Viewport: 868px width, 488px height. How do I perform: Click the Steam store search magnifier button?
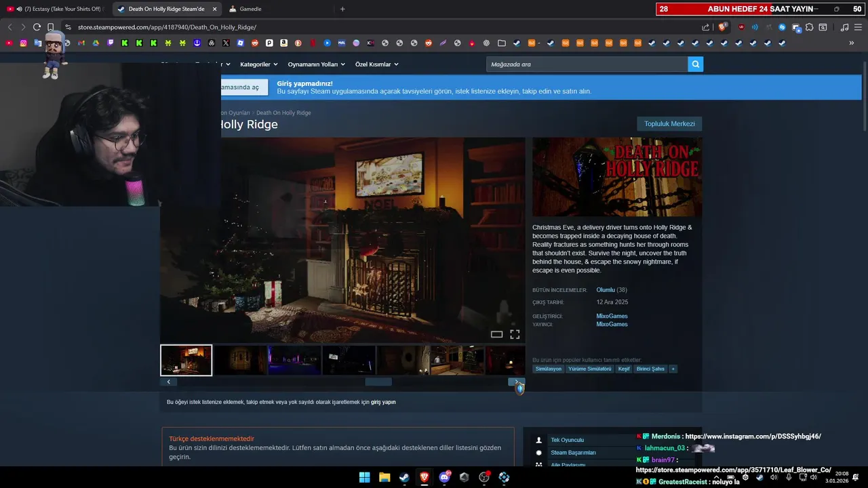695,64
